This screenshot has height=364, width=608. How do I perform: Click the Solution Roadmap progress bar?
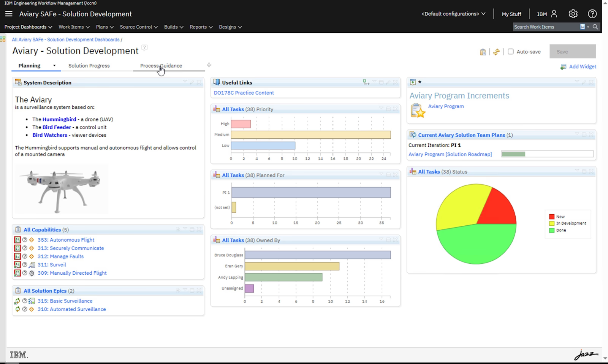pos(547,154)
